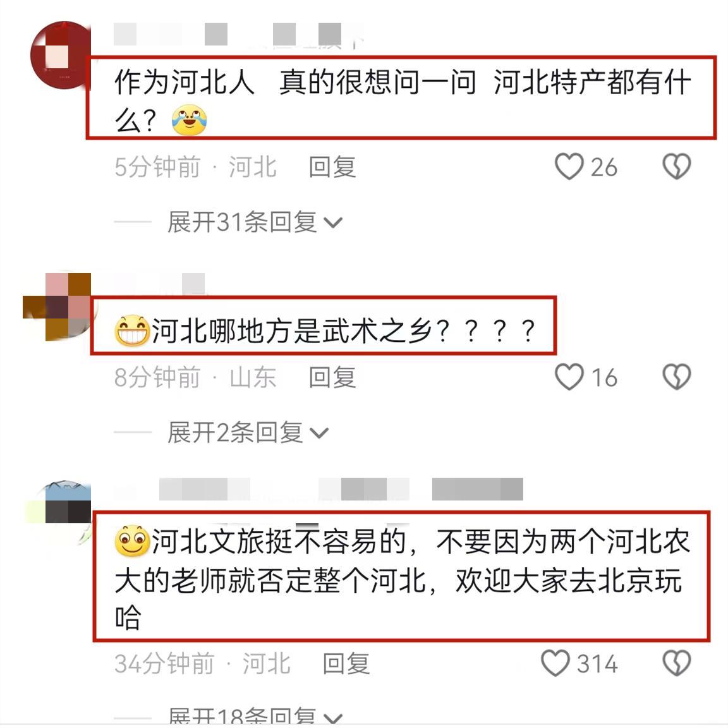Expand 18 replies at the bottom

(255, 716)
